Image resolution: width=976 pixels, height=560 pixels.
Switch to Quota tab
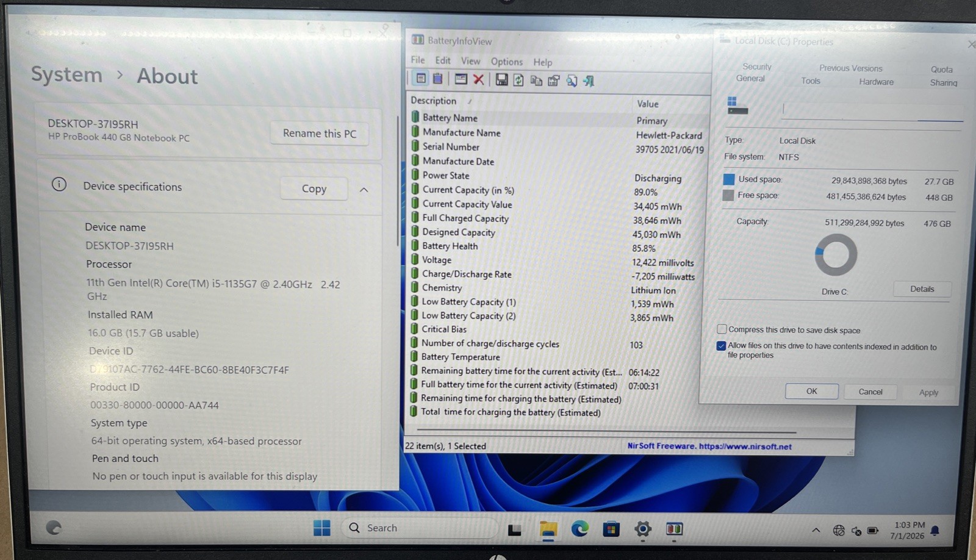point(942,70)
